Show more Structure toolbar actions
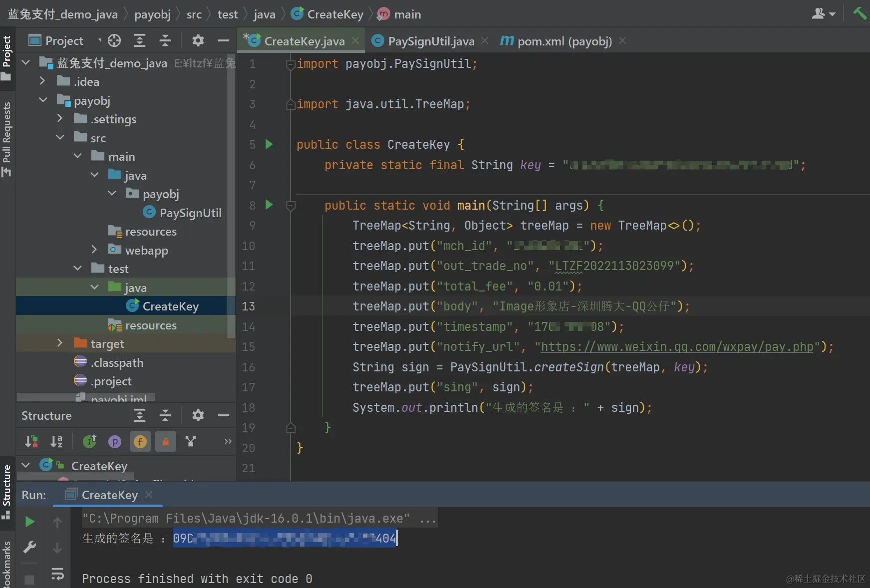This screenshot has height=588, width=870. pyautogui.click(x=228, y=441)
